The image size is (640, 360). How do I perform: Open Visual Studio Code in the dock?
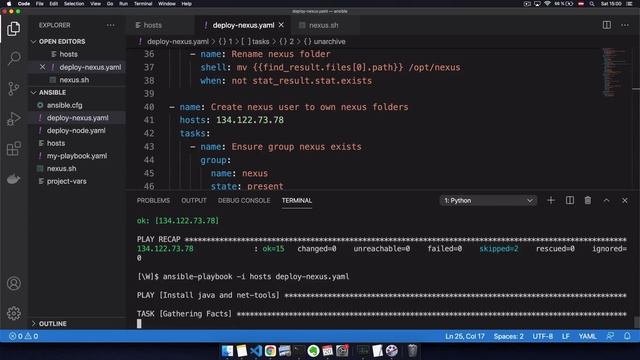click(x=256, y=351)
